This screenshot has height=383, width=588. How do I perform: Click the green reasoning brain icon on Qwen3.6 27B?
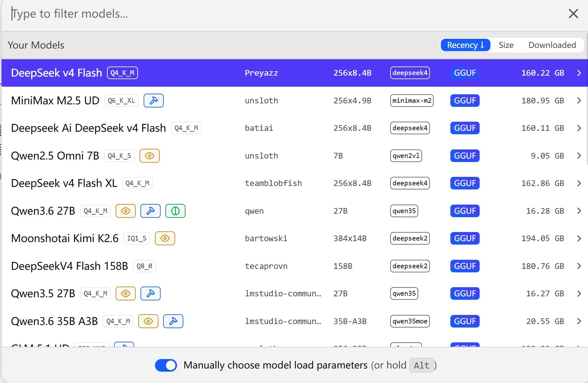click(175, 211)
